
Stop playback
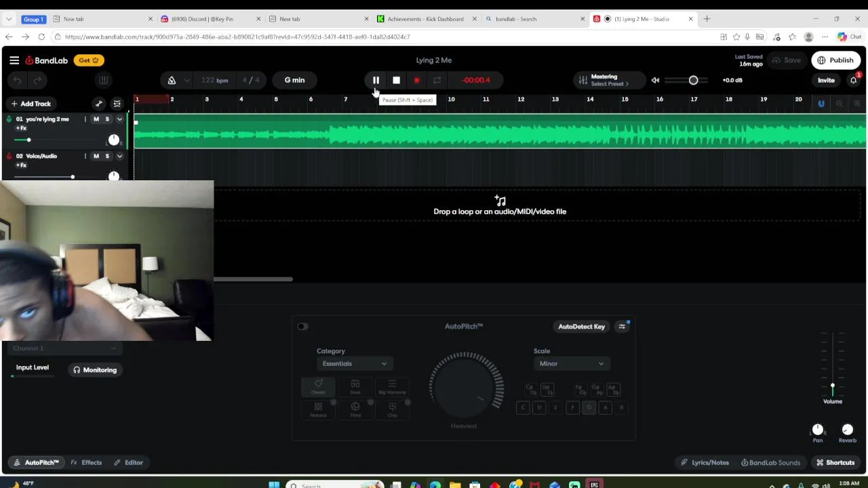tap(396, 80)
